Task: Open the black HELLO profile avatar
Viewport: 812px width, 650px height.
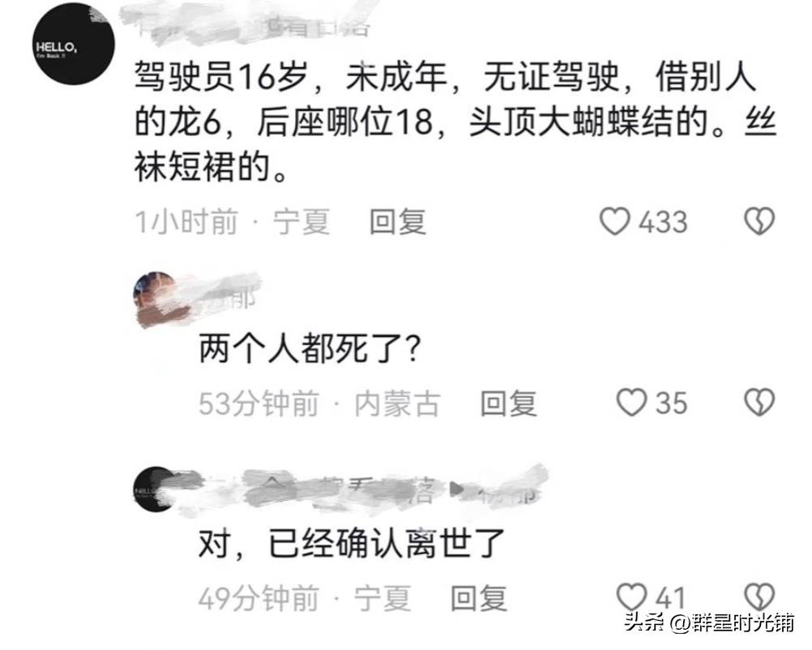Action: pyautogui.click(x=74, y=44)
